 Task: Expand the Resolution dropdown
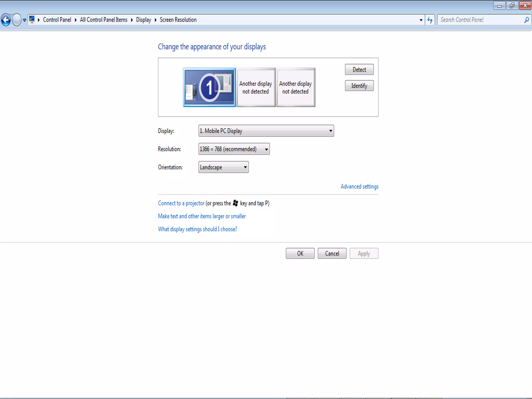pos(234,149)
